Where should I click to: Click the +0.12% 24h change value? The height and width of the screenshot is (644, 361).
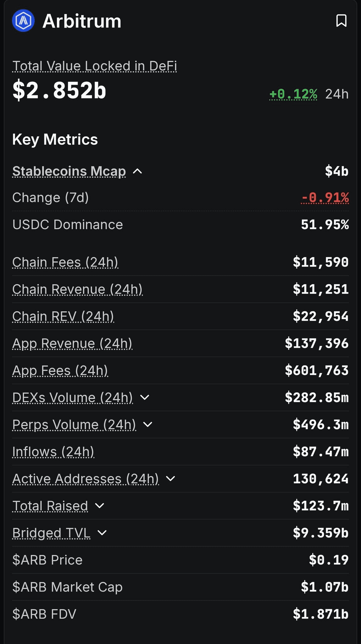pos(293,94)
